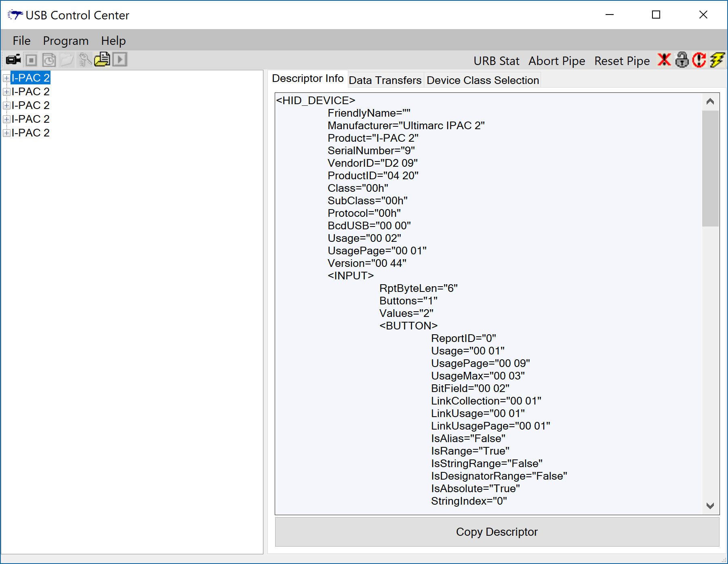Click the red X exclamation icon

pyautogui.click(x=664, y=60)
